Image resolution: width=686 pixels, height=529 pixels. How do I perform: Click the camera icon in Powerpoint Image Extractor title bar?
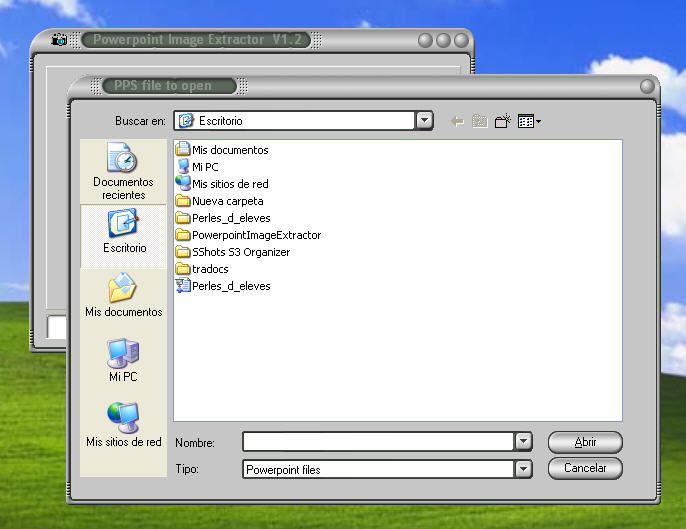59,40
